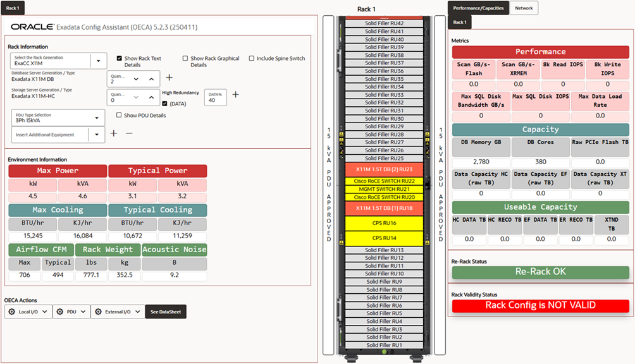Enable Include Spine Switch checkbox
Image resolution: width=635 pixels, height=364 pixels.
252,58
